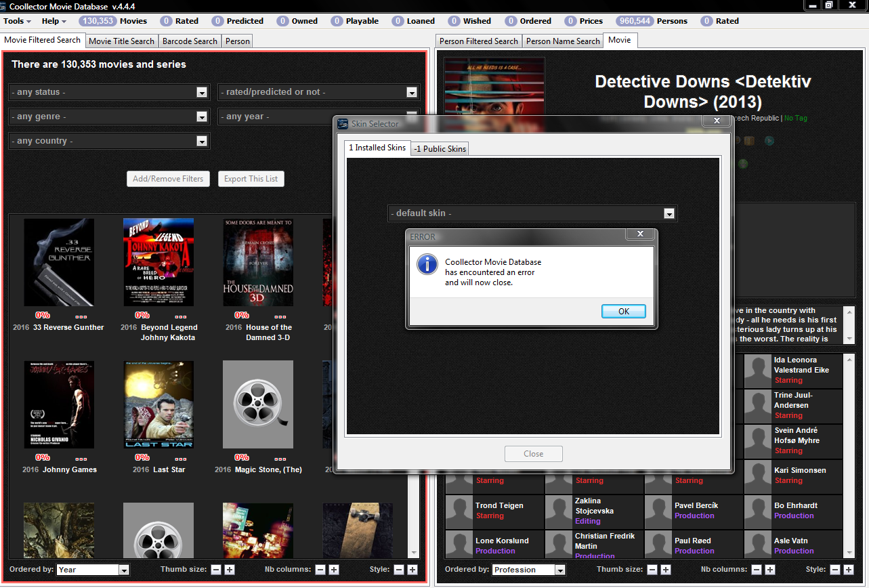Switch to the 1 Installed Skins tab
The height and width of the screenshot is (588, 869).
click(377, 148)
